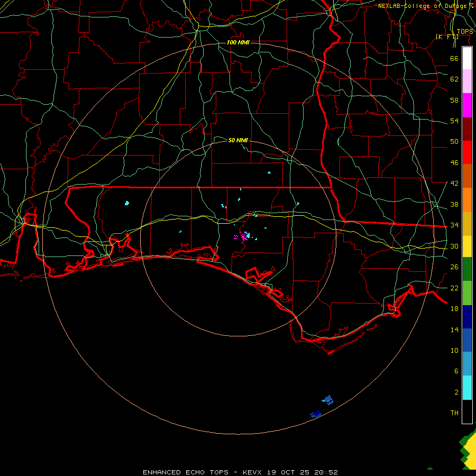Select the magenta swatch in the legend
The image size is (476, 476).
(x=467, y=105)
